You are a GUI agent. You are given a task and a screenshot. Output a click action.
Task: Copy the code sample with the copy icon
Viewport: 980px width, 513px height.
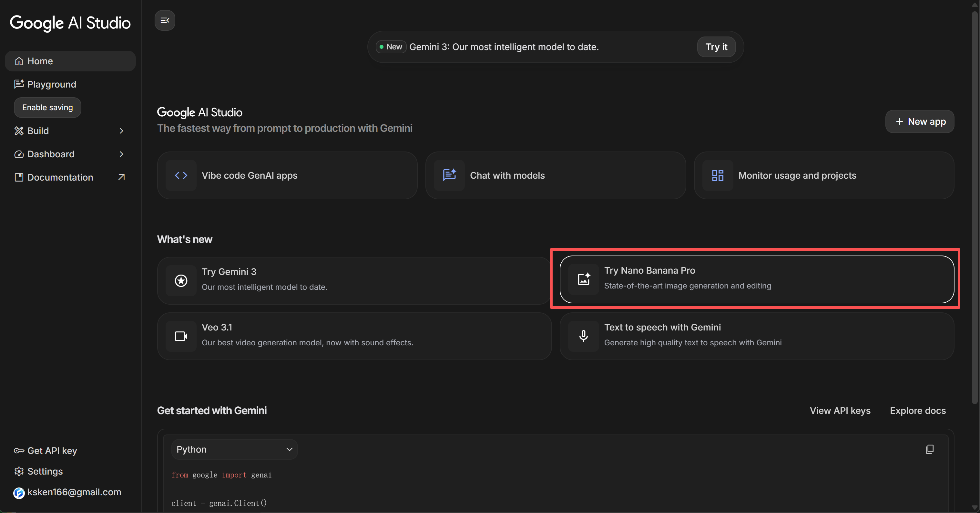[x=929, y=449]
